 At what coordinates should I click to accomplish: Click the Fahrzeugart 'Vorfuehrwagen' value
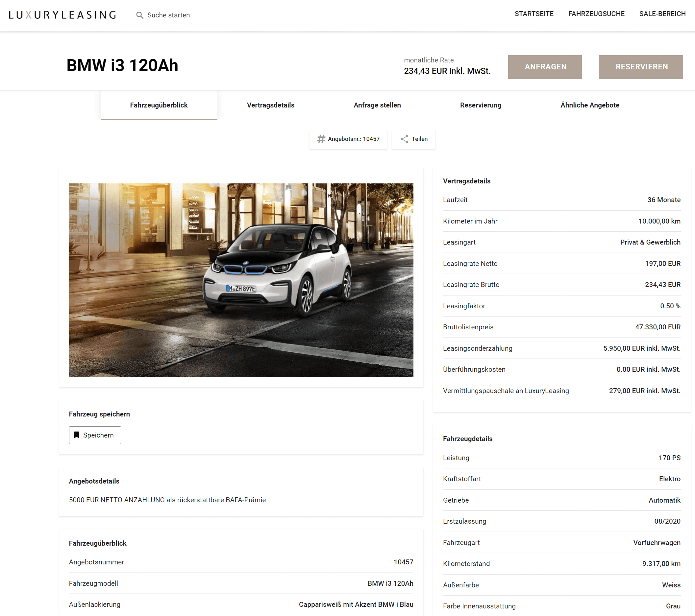point(657,543)
